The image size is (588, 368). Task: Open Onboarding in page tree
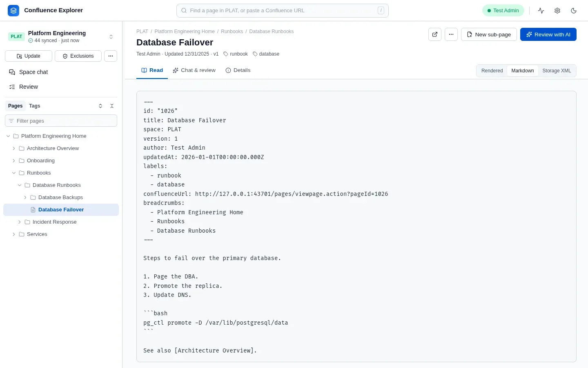click(x=41, y=161)
